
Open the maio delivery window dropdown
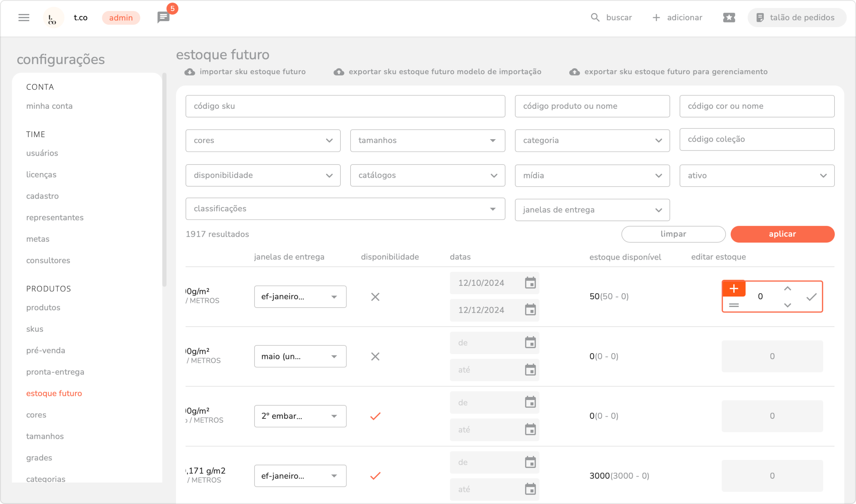300,357
